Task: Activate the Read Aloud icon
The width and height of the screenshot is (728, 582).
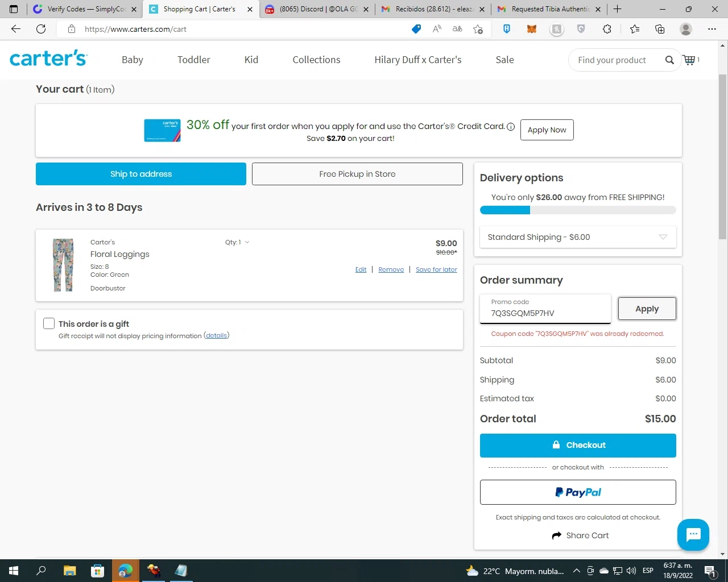Action: (x=437, y=29)
